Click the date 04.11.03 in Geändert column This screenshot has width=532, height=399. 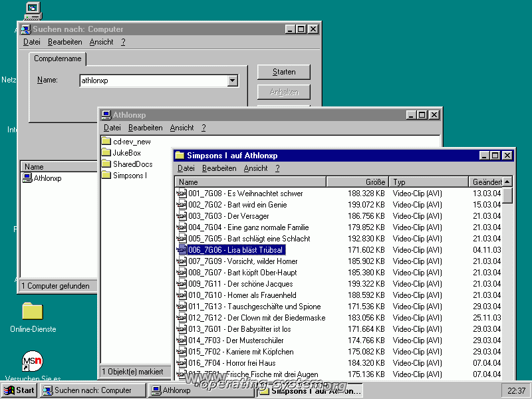(x=487, y=250)
